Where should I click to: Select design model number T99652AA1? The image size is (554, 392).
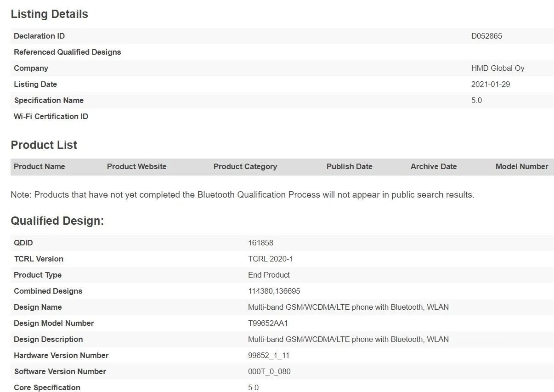click(x=268, y=324)
